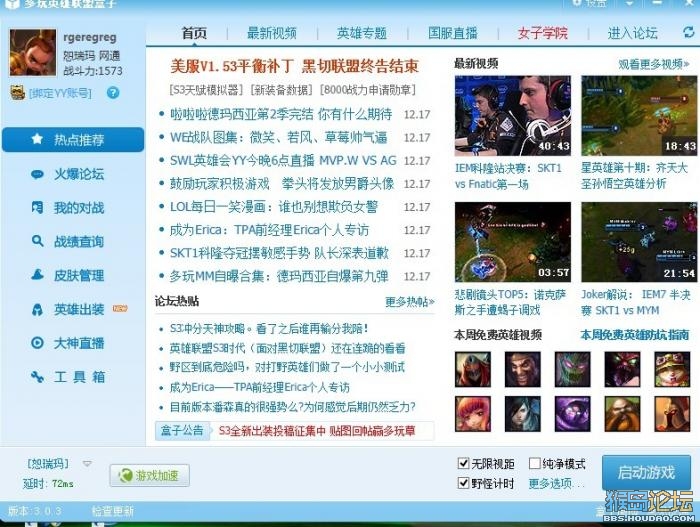Open 大神直播 in the sidebar
Image resolution: width=700 pixels, height=527 pixels.
point(68,343)
